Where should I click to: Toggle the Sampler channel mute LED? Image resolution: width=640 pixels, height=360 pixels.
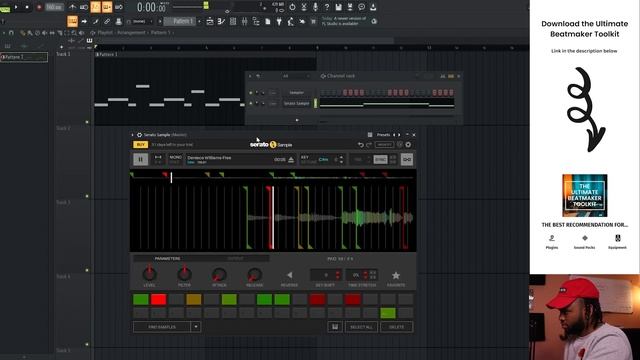click(251, 93)
